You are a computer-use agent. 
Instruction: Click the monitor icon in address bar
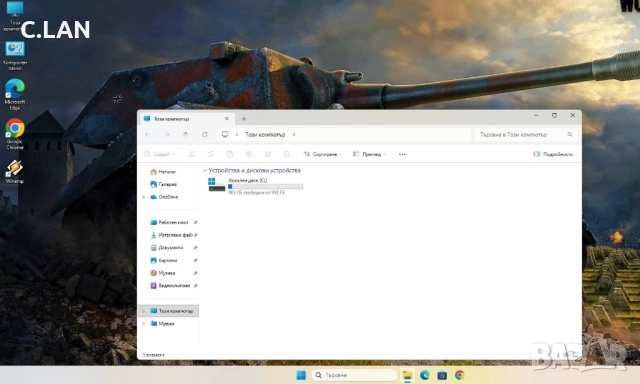[225, 135]
